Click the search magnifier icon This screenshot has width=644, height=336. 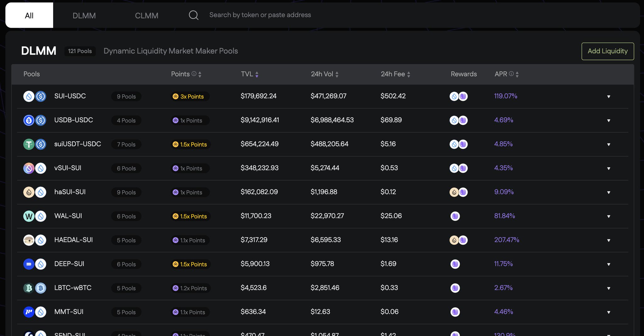click(193, 15)
